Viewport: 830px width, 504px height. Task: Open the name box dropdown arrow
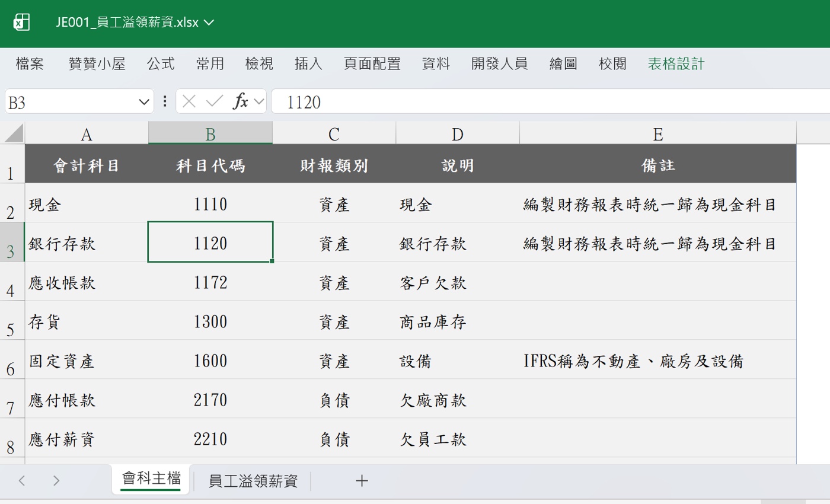[x=145, y=101]
